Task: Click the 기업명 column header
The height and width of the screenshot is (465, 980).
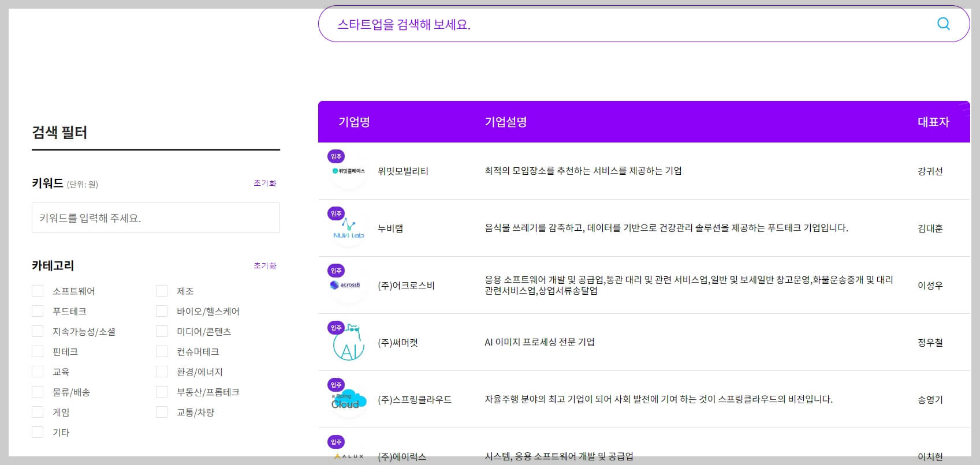Action: point(354,122)
